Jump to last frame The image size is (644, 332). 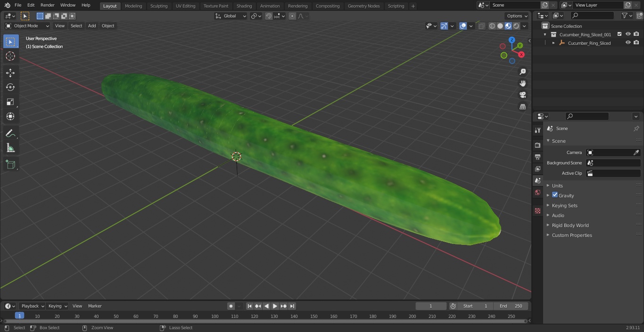(x=292, y=306)
